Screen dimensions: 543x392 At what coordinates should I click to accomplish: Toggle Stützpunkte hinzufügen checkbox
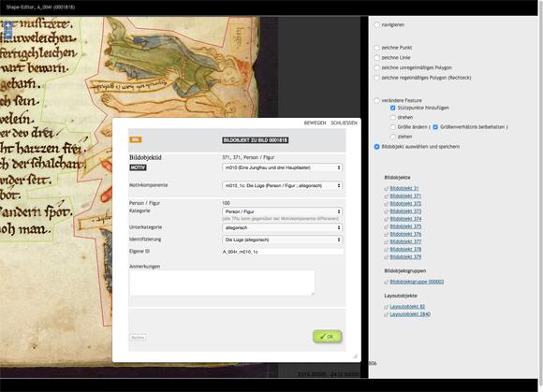coord(392,108)
